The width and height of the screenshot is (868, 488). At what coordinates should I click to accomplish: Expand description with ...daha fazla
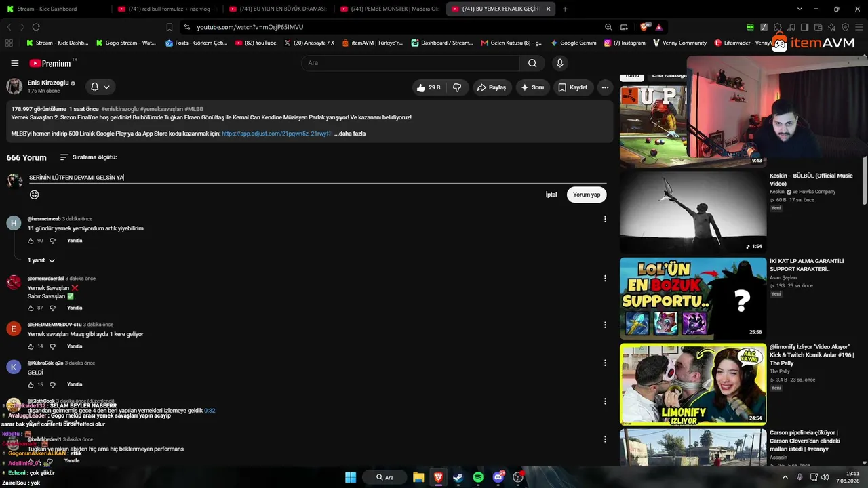[350, 134]
